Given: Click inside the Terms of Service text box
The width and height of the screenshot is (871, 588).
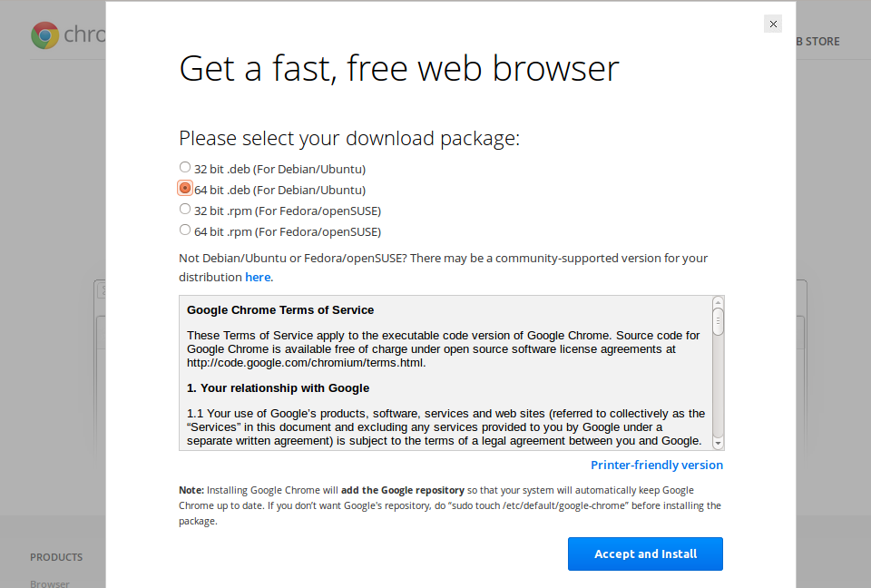Looking at the screenshot, I should pos(445,373).
